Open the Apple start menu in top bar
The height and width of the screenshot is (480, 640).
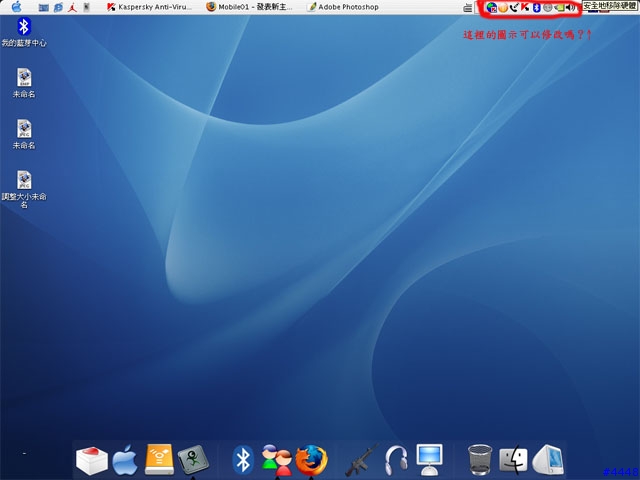tap(16, 7)
